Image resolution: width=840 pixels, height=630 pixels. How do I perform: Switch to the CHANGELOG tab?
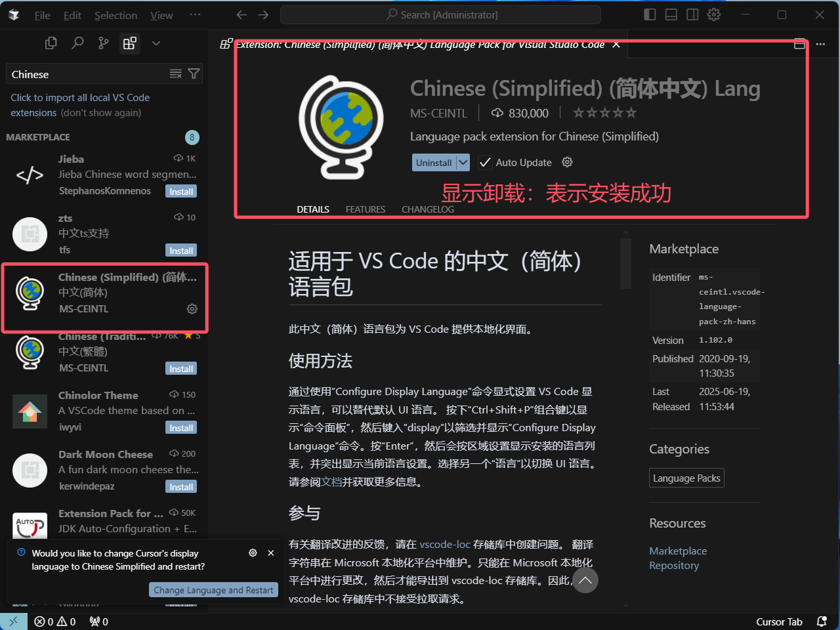(x=428, y=209)
